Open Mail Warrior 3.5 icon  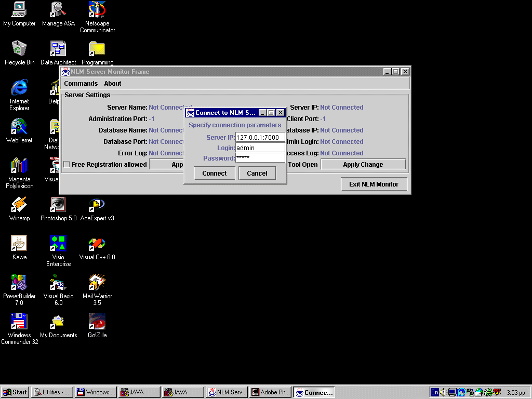pyautogui.click(x=97, y=290)
